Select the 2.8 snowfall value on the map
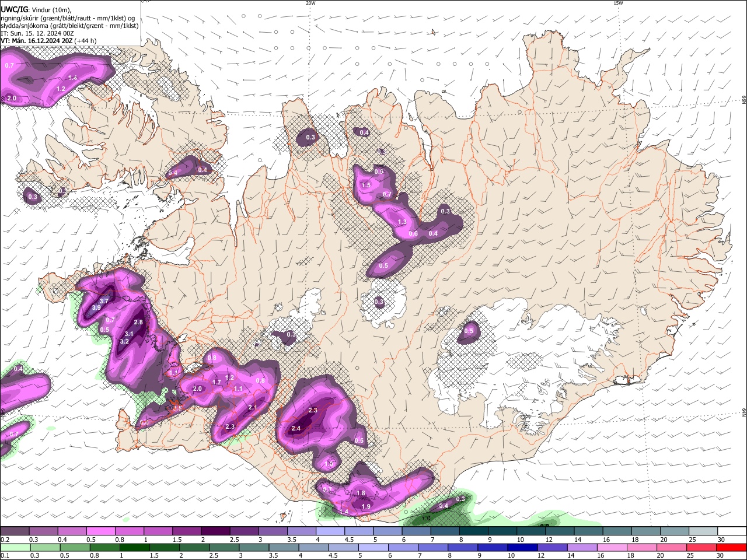 (138, 322)
